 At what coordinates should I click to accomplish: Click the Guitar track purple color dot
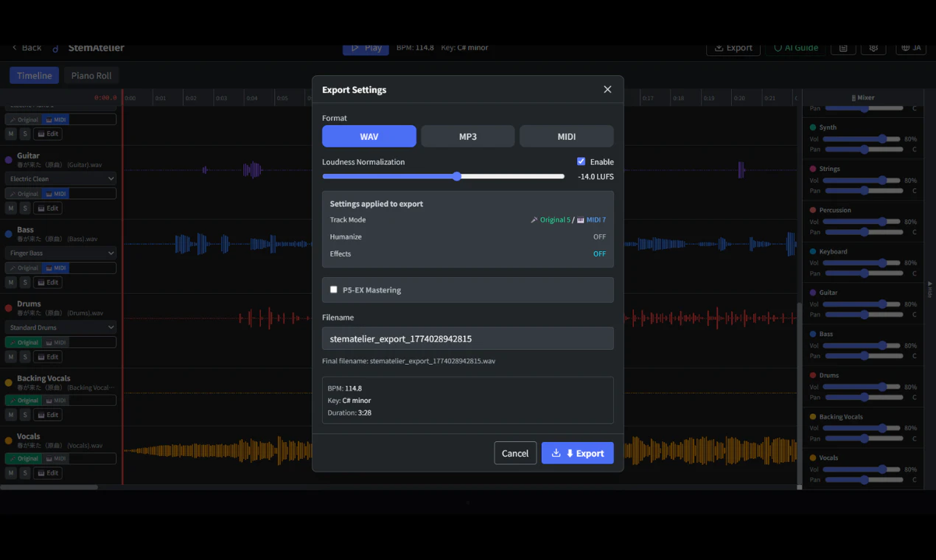9,159
